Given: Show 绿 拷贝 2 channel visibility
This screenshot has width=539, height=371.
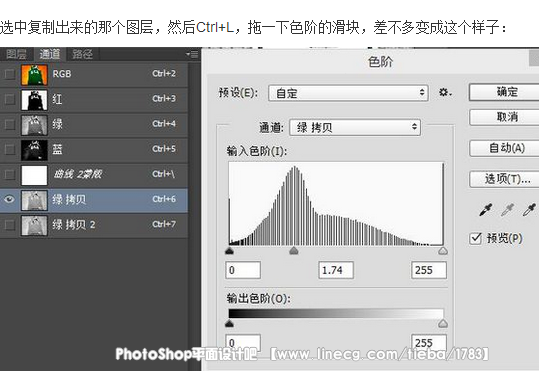Looking at the screenshot, I should click(x=9, y=225).
